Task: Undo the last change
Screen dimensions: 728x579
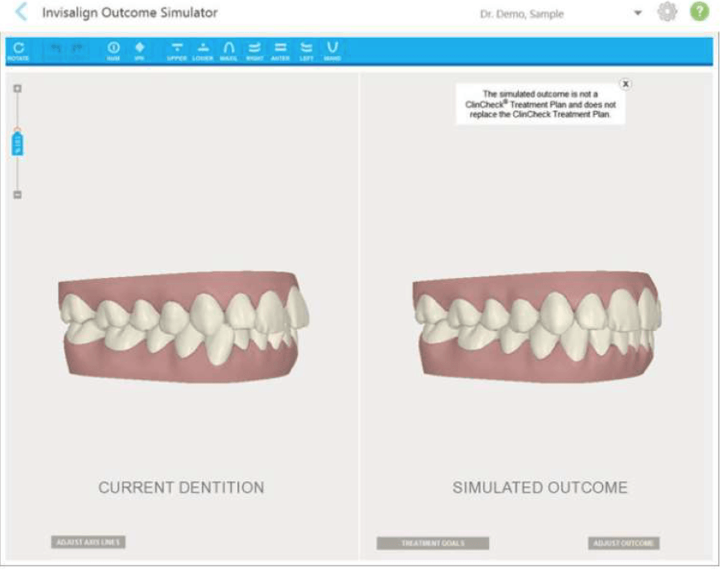Action: (x=56, y=48)
